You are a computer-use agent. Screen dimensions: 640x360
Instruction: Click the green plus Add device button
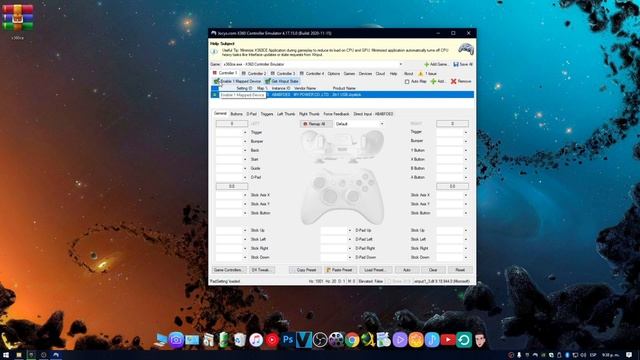[x=438, y=81]
